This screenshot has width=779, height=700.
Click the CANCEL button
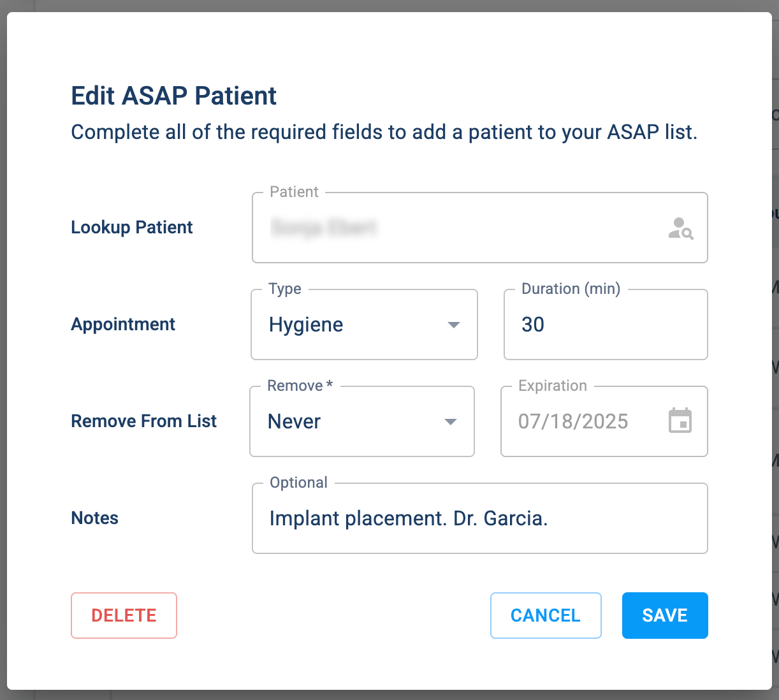pos(546,615)
